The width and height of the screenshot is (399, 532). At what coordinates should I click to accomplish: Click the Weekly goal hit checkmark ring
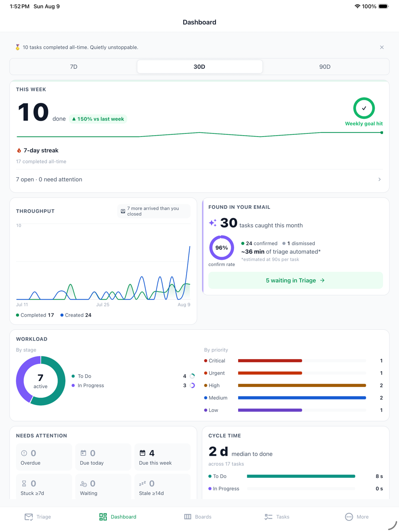364,108
